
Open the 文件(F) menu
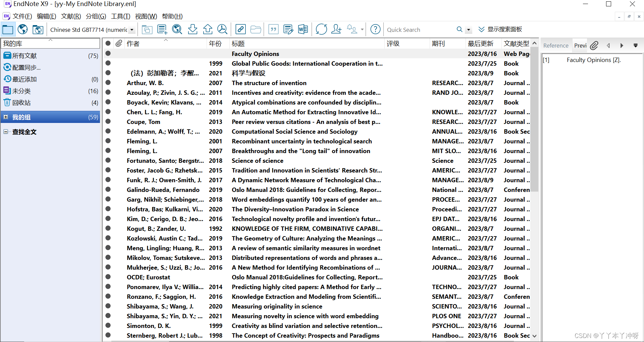(22, 16)
